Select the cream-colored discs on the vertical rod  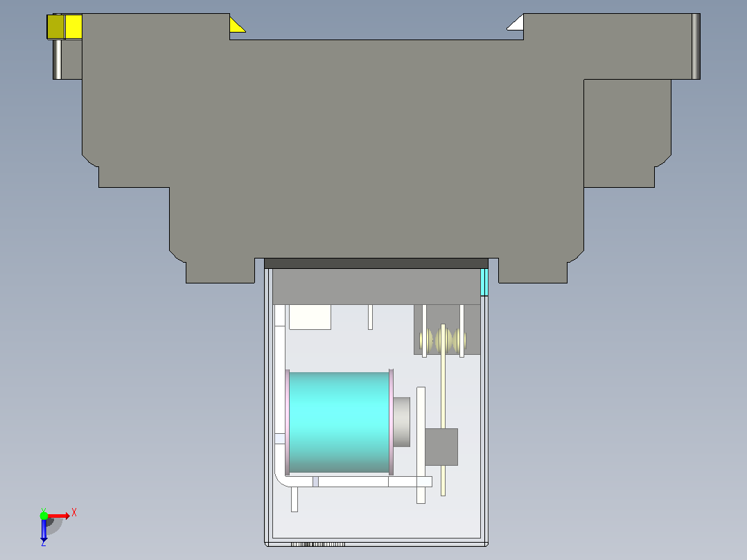(443, 341)
